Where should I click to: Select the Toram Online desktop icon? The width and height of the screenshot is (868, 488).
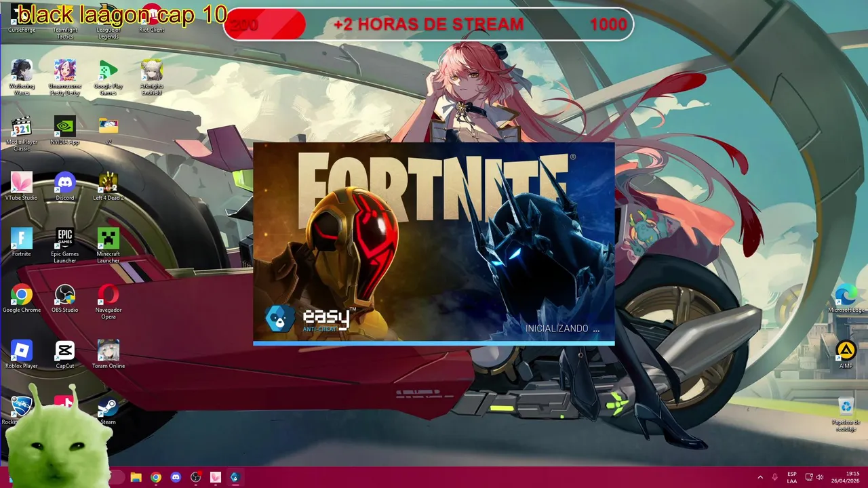tap(108, 354)
